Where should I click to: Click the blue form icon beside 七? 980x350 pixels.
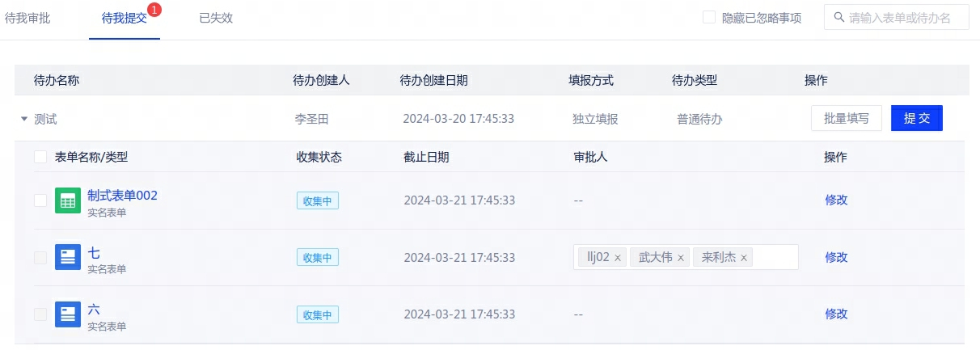(x=68, y=257)
